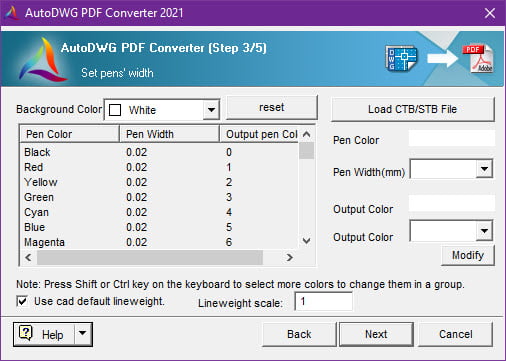Click the large AutoDWG logo in the banner
This screenshot has height=361, width=506.
(x=42, y=60)
